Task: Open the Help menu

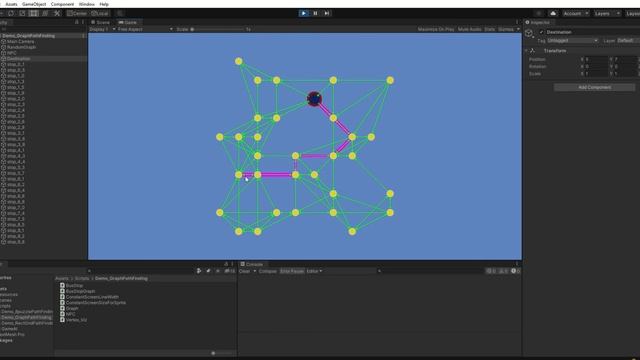Action: coord(104,4)
